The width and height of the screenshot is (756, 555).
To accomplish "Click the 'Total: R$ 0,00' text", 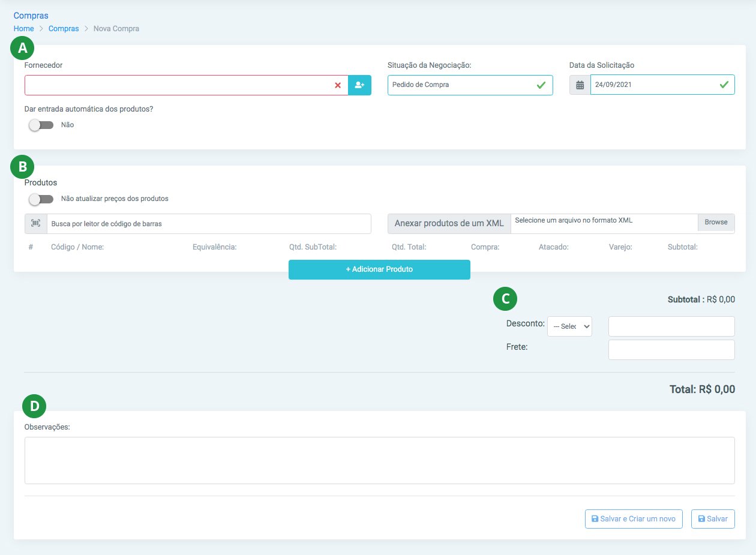I will [702, 389].
